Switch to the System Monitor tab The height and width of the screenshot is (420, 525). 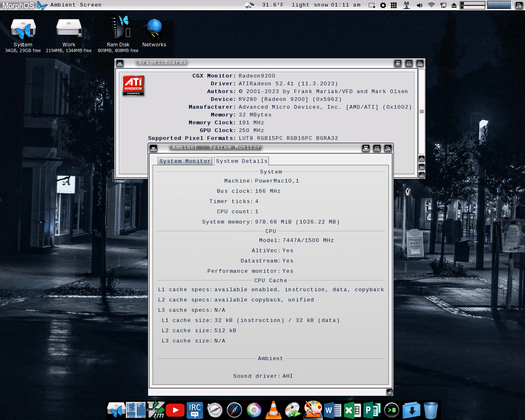point(185,161)
